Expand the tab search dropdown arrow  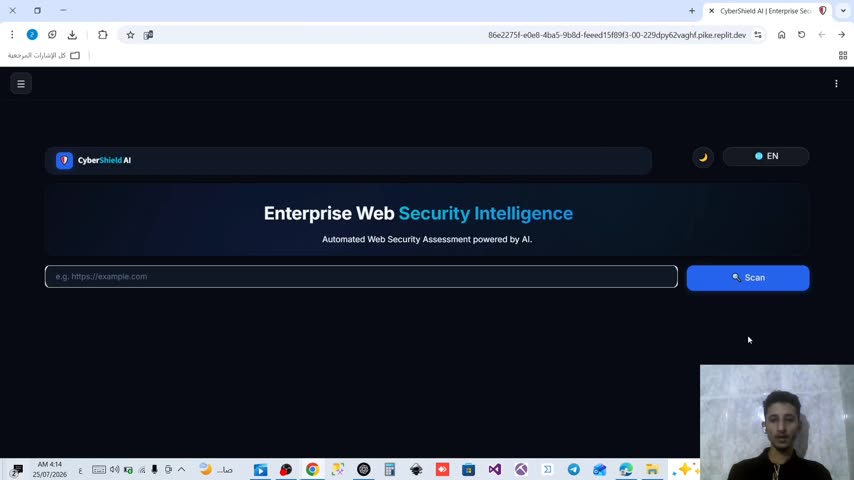coord(843,11)
